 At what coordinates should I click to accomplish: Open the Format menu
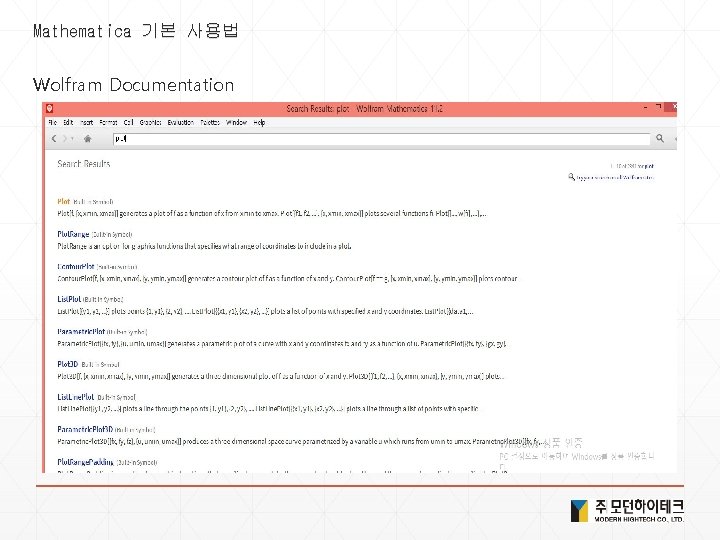point(108,123)
